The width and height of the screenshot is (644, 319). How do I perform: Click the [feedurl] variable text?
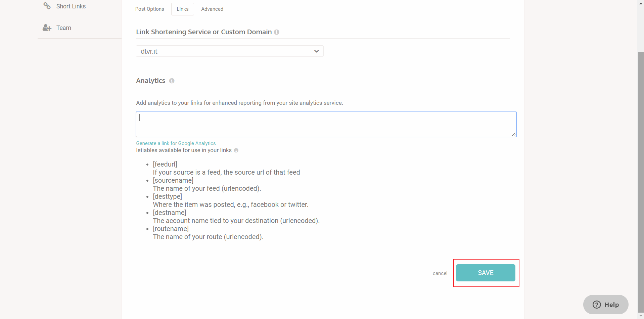[x=165, y=164]
